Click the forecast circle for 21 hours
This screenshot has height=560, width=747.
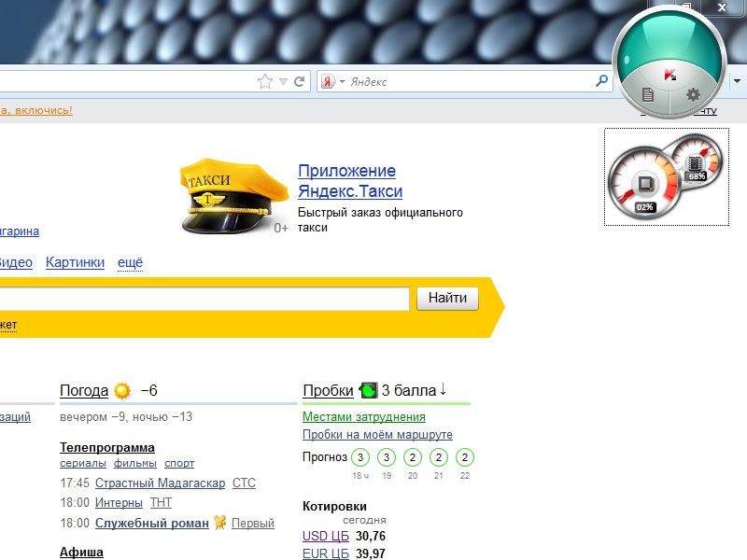coord(439,457)
